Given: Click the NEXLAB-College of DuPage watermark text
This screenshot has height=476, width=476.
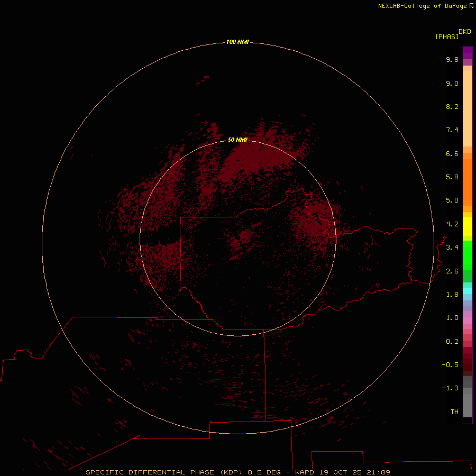Looking at the screenshot, I should 426,6.
